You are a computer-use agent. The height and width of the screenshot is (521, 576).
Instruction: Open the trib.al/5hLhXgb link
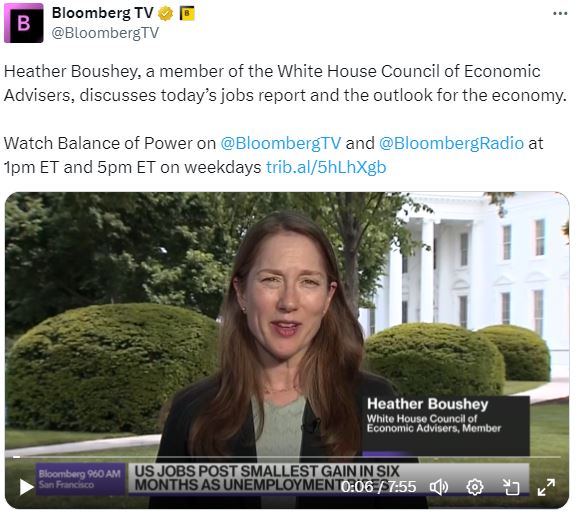tap(326, 167)
